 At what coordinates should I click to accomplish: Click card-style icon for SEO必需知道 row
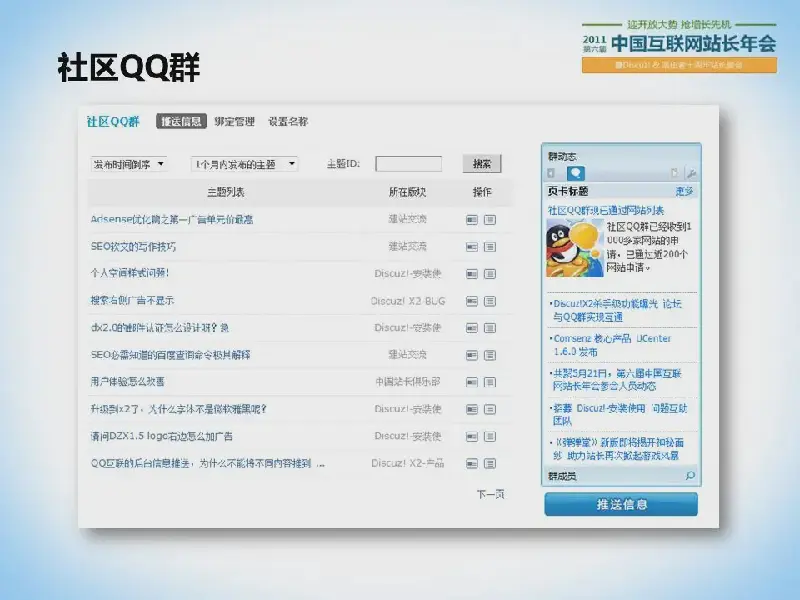[472, 355]
